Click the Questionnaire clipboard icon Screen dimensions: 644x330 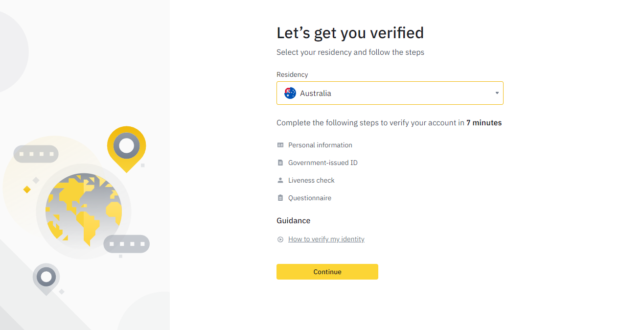(280, 198)
